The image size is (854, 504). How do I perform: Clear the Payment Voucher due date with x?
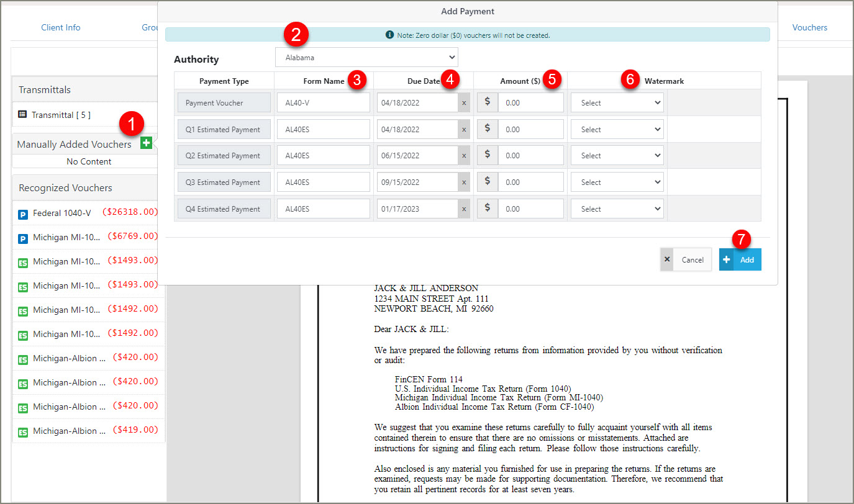click(464, 103)
